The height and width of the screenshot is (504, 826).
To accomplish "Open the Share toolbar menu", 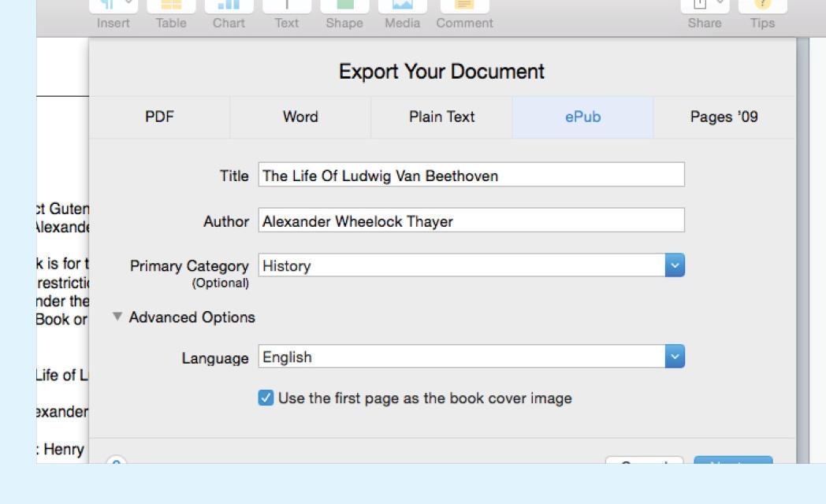I will pos(705,6).
